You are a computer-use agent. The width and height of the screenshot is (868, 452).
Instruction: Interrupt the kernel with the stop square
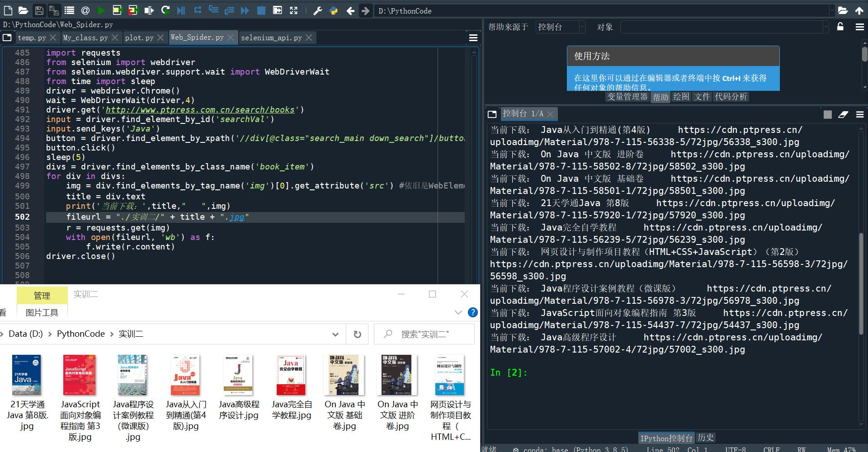pyautogui.click(x=828, y=115)
